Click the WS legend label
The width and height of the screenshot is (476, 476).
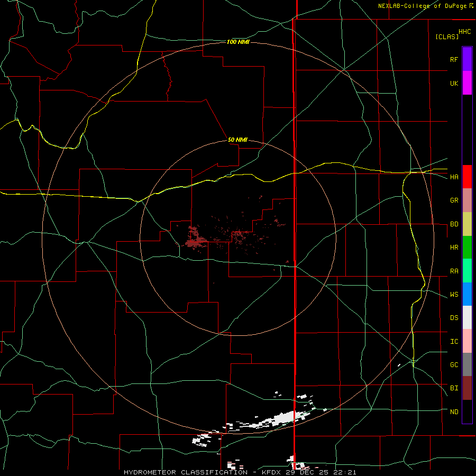pos(454,295)
